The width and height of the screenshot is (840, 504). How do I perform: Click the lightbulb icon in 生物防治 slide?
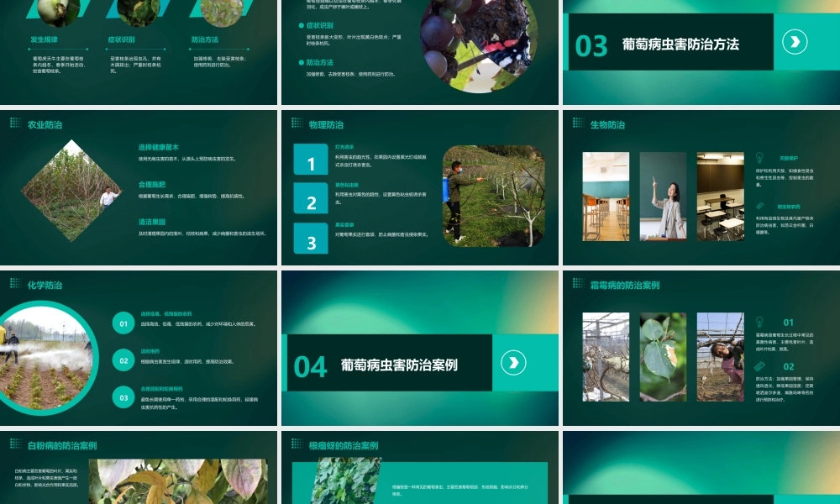tap(759, 157)
